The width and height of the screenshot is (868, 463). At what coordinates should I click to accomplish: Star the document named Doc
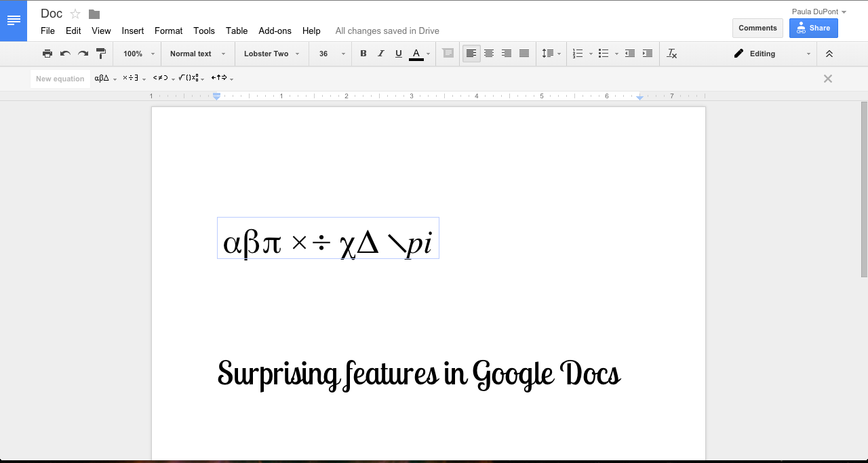point(75,14)
